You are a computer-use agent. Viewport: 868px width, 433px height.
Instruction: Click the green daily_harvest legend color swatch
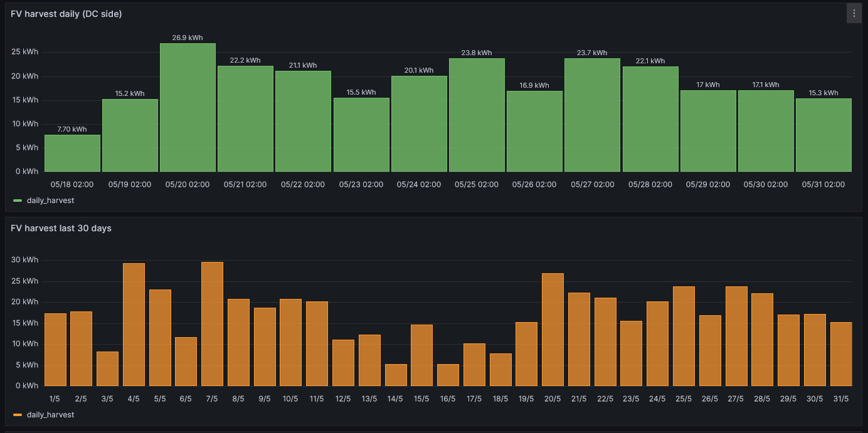coord(18,201)
